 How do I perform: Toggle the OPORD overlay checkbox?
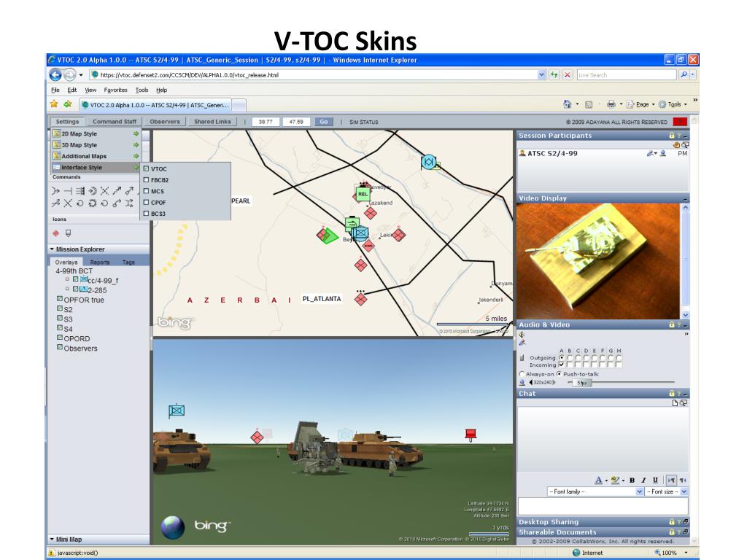click(60, 338)
